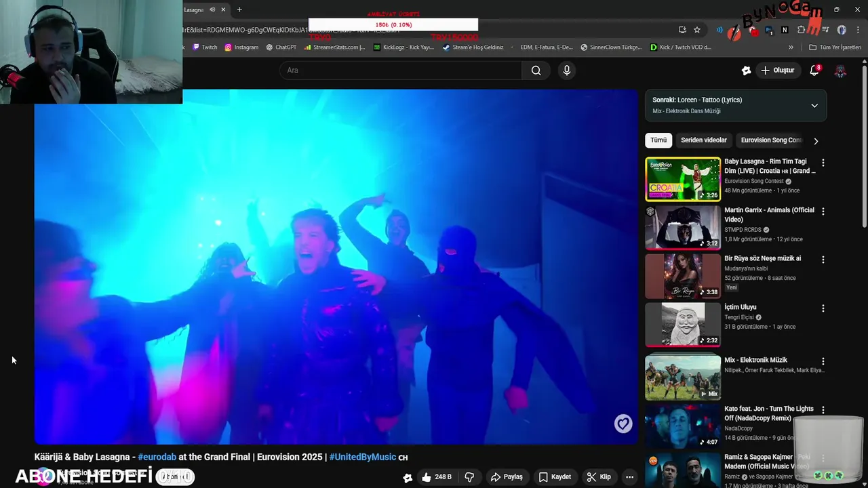
Task: Open SinnerClown Türkçe bookmark
Action: (x=612, y=47)
